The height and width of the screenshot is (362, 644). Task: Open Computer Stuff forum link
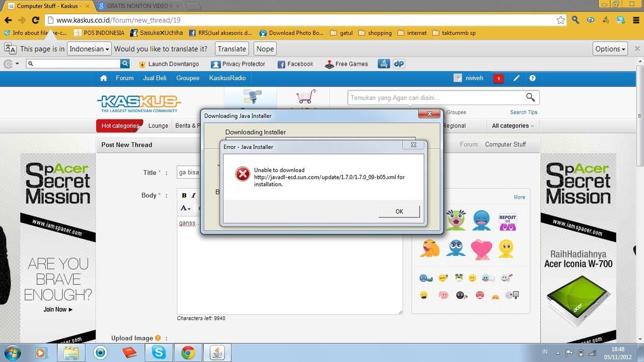click(505, 144)
